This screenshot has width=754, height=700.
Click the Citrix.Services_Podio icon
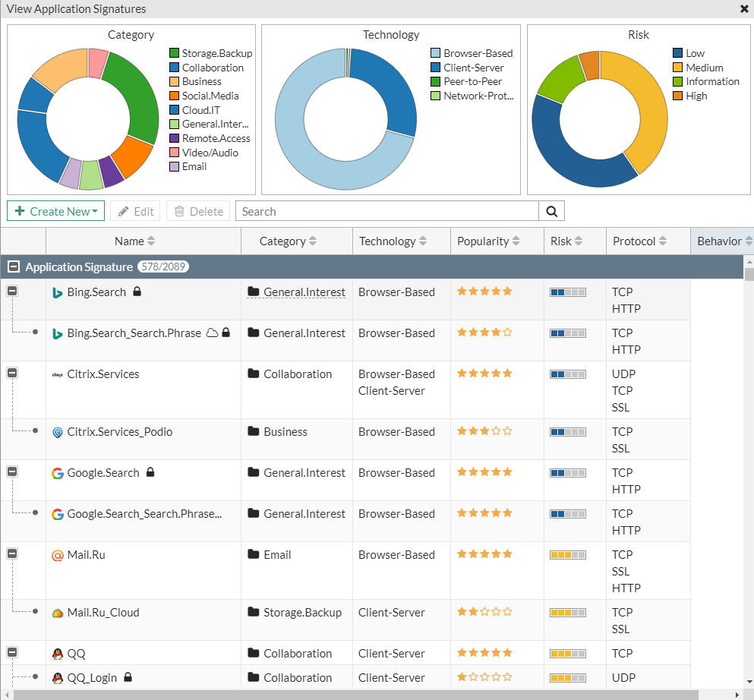click(x=57, y=432)
